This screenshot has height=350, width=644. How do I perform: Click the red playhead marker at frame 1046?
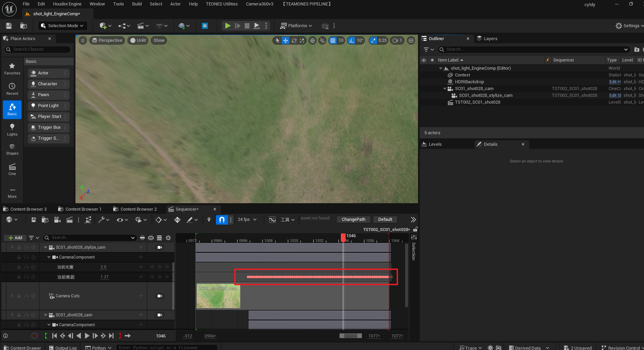343,237
